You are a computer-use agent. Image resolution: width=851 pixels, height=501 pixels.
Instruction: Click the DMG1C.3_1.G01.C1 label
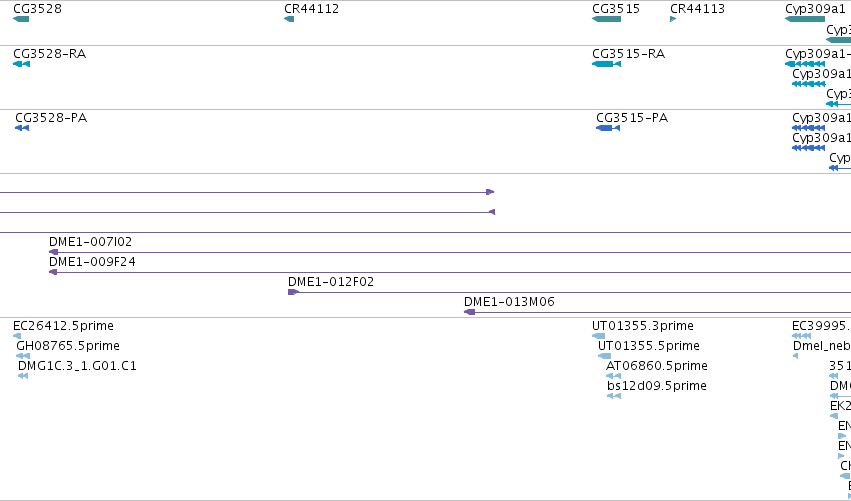pos(77,366)
